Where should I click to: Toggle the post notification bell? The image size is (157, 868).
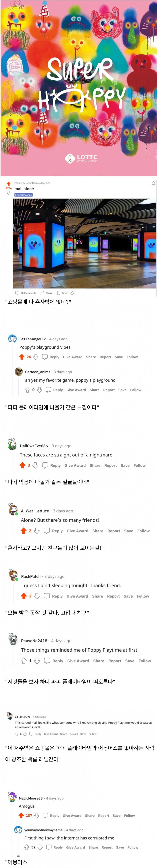[x=153, y=183]
